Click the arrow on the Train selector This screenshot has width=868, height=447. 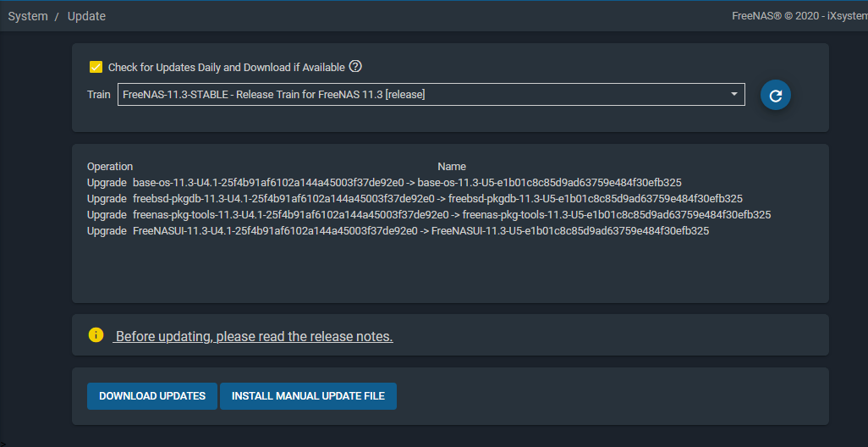point(733,94)
